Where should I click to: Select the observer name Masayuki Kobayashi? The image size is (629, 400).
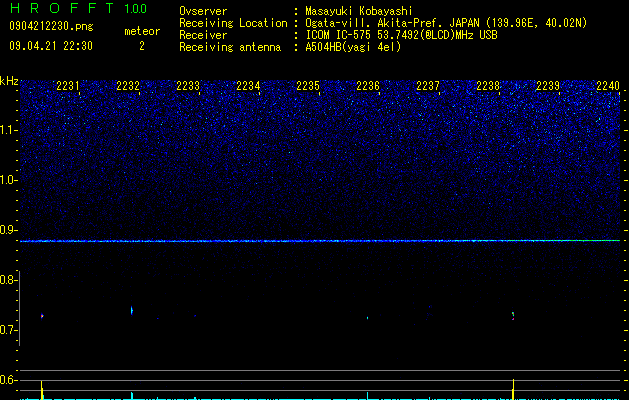(x=359, y=11)
